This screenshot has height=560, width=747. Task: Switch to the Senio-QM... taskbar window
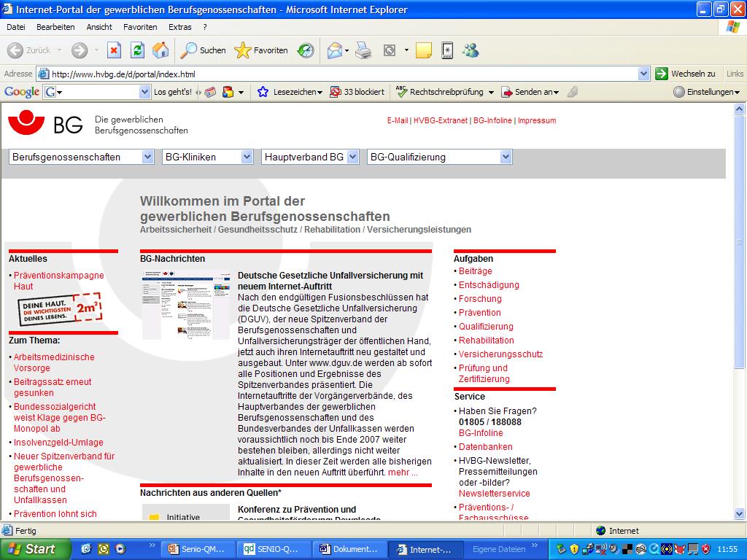(198, 550)
